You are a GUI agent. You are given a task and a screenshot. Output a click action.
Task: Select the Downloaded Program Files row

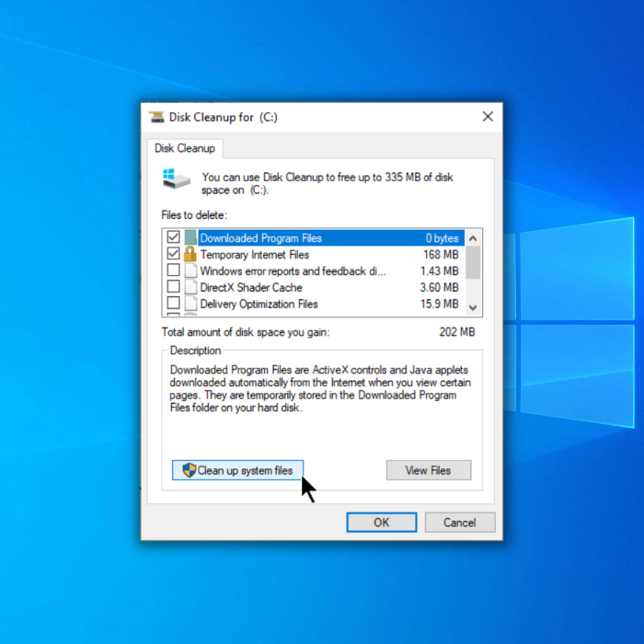[314, 238]
